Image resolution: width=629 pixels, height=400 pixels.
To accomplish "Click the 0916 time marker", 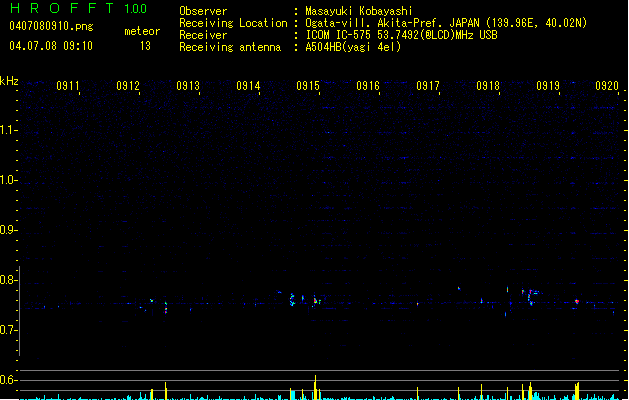I will click(x=368, y=86).
